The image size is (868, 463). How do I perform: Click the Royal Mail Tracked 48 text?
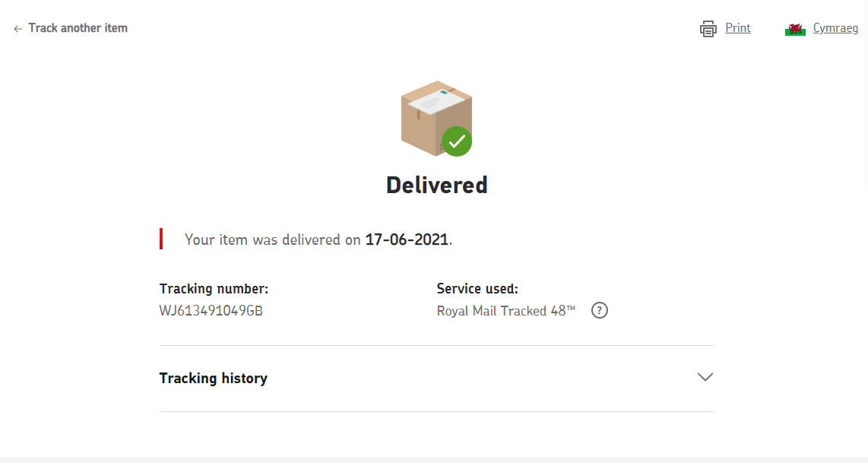506,310
